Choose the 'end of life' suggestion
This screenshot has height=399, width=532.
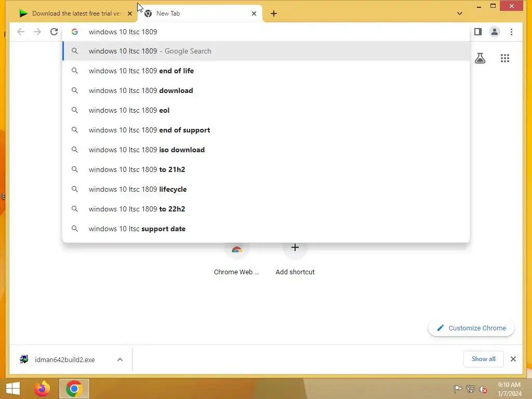[x=267, y=71]
